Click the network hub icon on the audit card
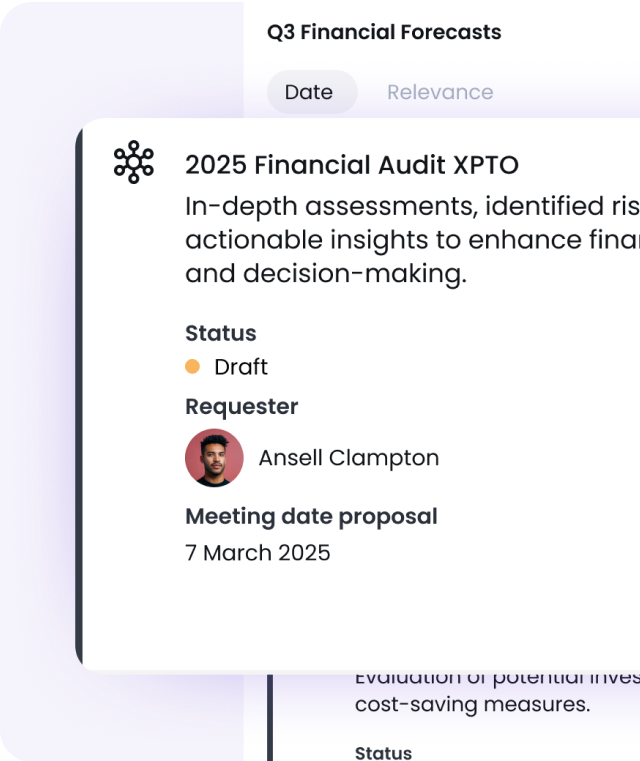The image size is (640, 761). coord(133,163)
